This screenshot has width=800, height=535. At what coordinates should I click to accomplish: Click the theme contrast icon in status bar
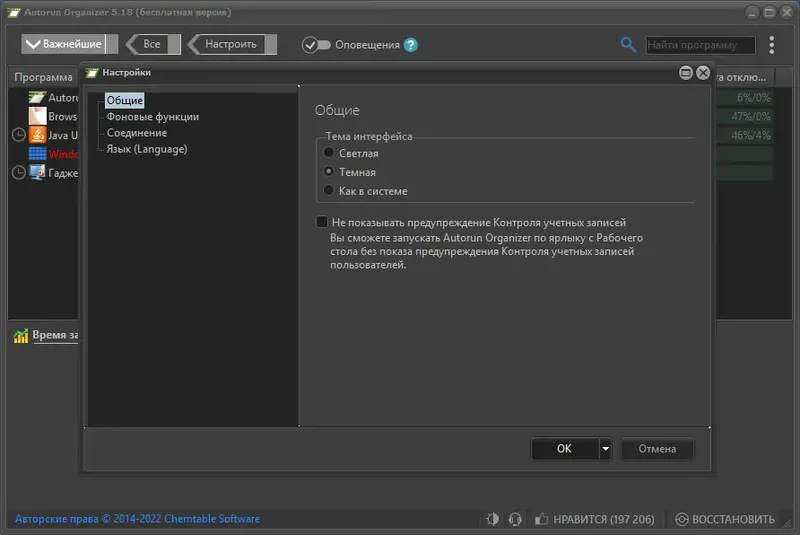click(x=492, y=519)
